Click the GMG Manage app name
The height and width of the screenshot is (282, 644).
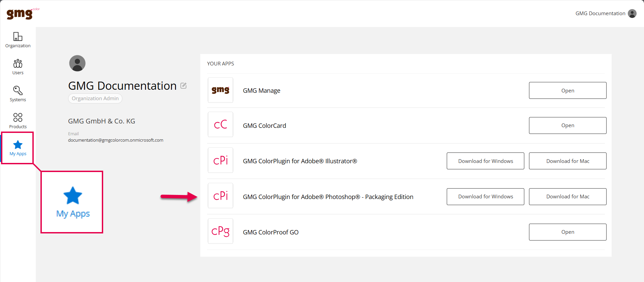click(x=262, y=91)
